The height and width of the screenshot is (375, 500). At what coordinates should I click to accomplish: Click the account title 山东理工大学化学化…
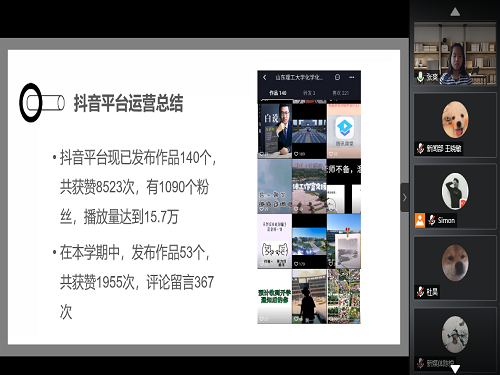click(x=299, y=77)
